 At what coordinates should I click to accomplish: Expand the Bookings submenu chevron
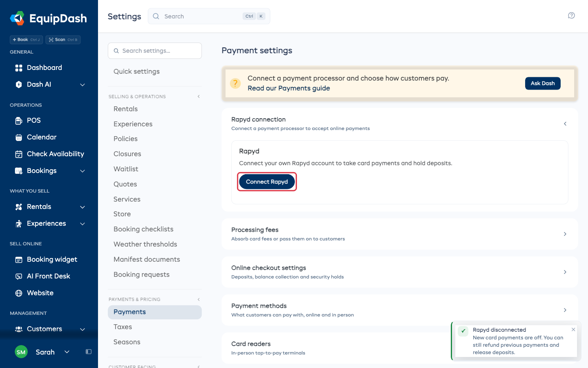pos(82,171)
